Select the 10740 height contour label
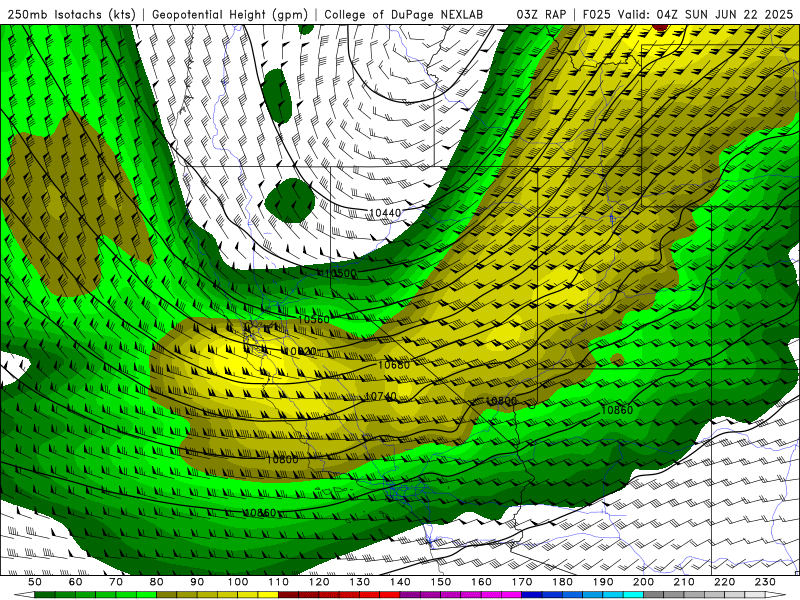Screen dimensions: 800x600 click(x=381, y=396)
